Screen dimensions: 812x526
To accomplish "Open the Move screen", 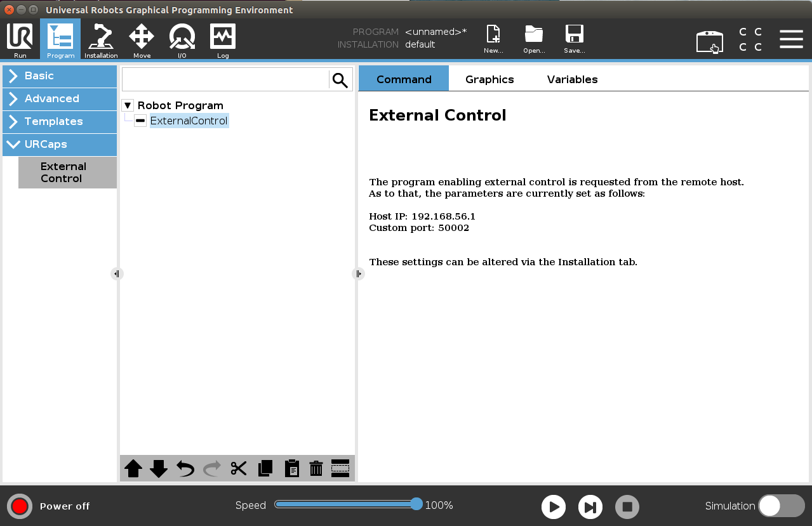I will (142, 39).
